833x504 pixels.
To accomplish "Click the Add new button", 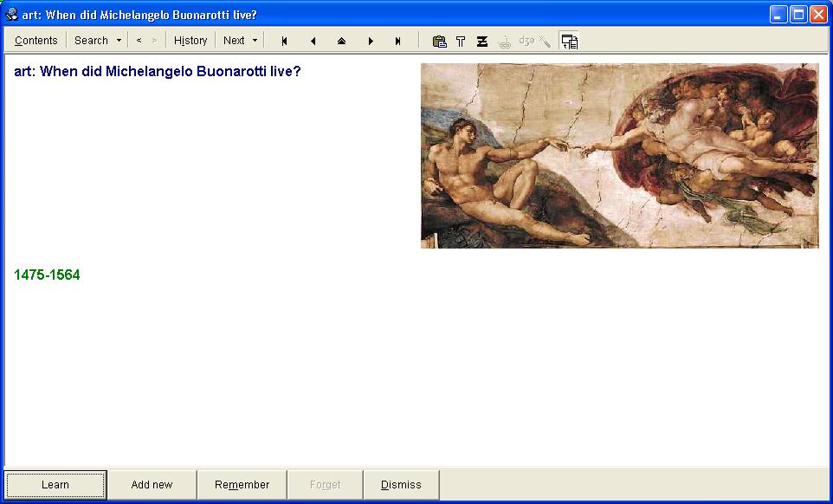I will [x=152, y=485].
